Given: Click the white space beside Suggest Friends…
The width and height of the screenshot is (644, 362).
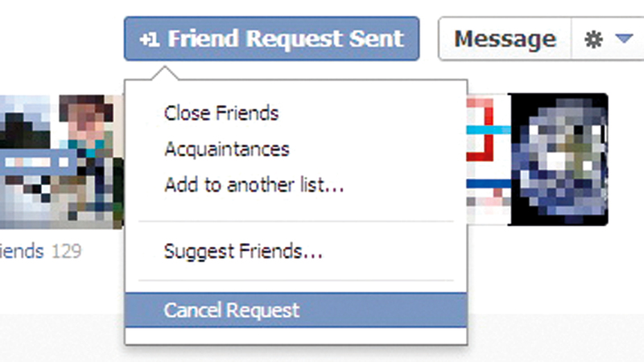Looking at the screenshot, I should point(394,252).
